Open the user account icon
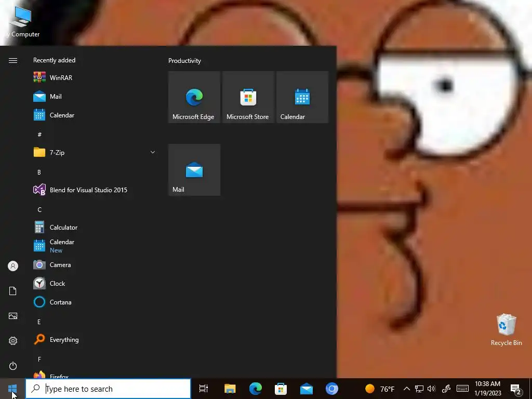The image size is (532, 399). point(13,266)
